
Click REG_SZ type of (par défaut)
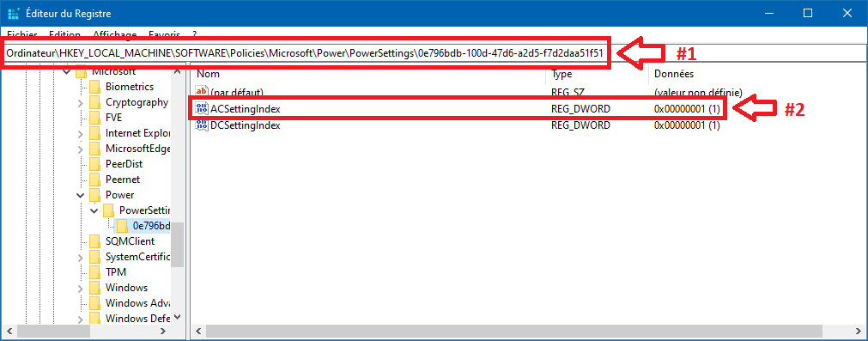click(x=568, y=92)
